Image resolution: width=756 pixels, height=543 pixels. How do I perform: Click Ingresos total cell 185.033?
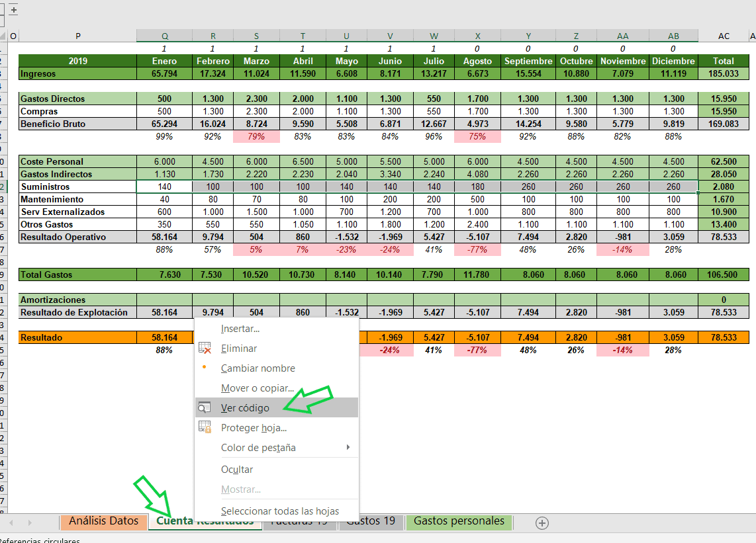[723, 73]
